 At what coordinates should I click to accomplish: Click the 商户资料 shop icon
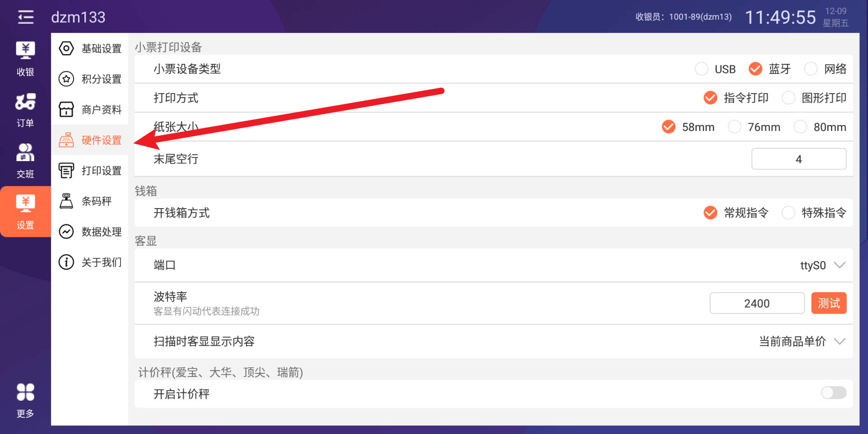(x=66, y=110)
